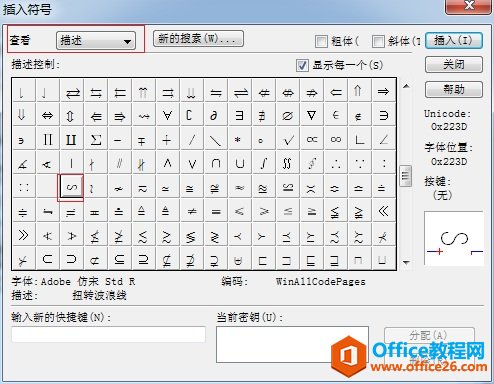Click the symbol grid scrollbar thumb

(x=406, y=176)
